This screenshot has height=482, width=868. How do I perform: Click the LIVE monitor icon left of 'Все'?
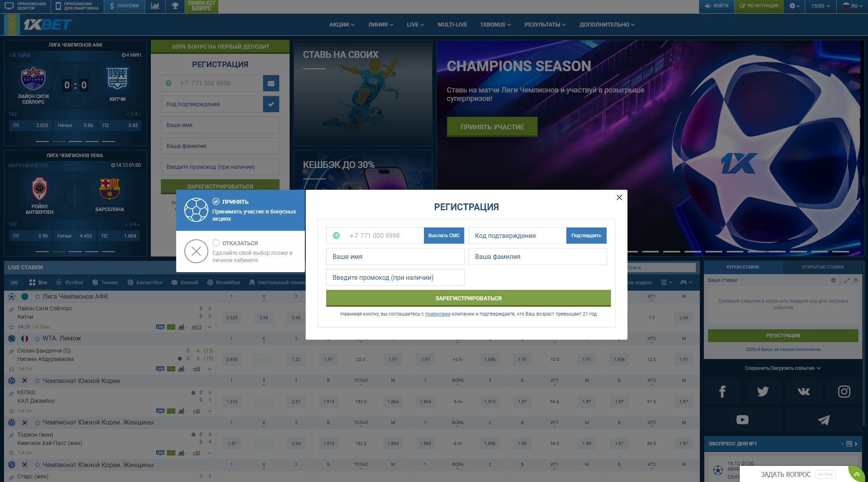pyautogui.click(x=14, y=283)
